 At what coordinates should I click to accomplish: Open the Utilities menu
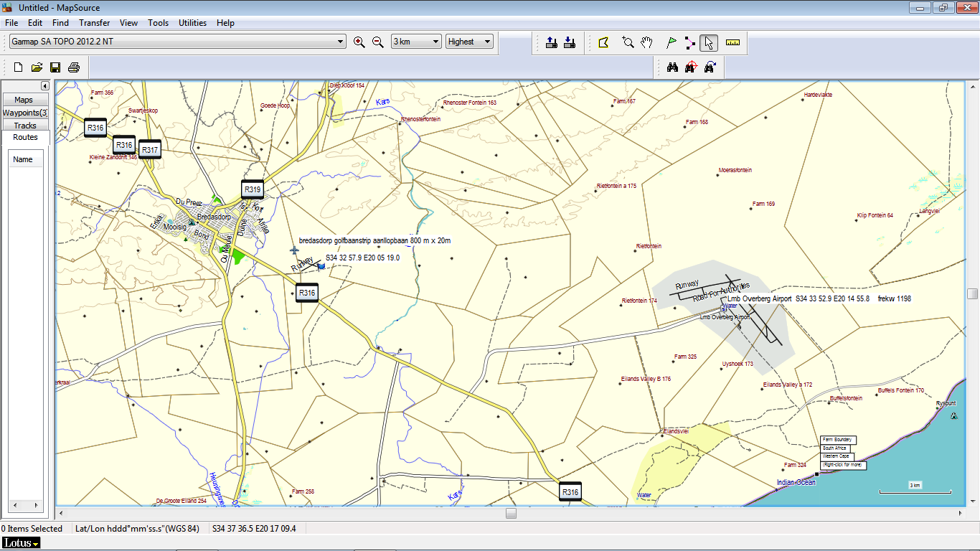tap(192, 23)
